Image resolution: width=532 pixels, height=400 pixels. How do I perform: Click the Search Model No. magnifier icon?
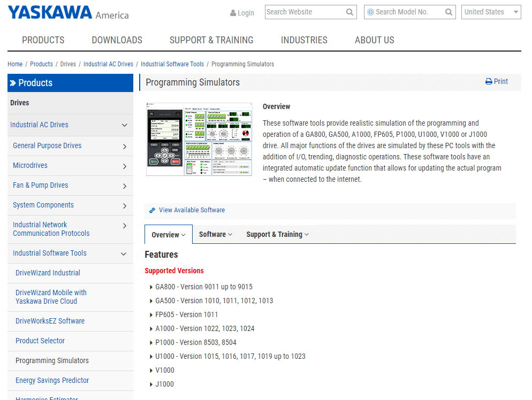449,12
